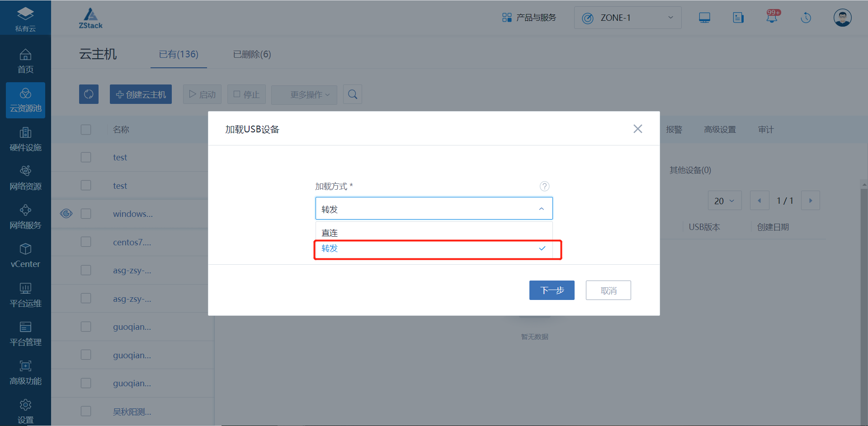Image resolution: width=868 pixels, height=426 pixels.
Task: Open the console monitor icon in header
Action: tap(704, 18)
